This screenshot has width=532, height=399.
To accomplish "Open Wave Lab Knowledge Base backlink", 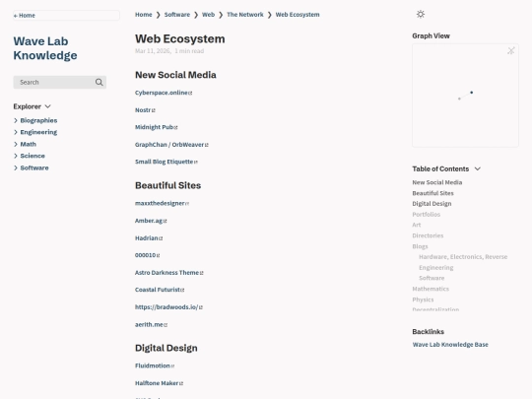I will [450, 345].
